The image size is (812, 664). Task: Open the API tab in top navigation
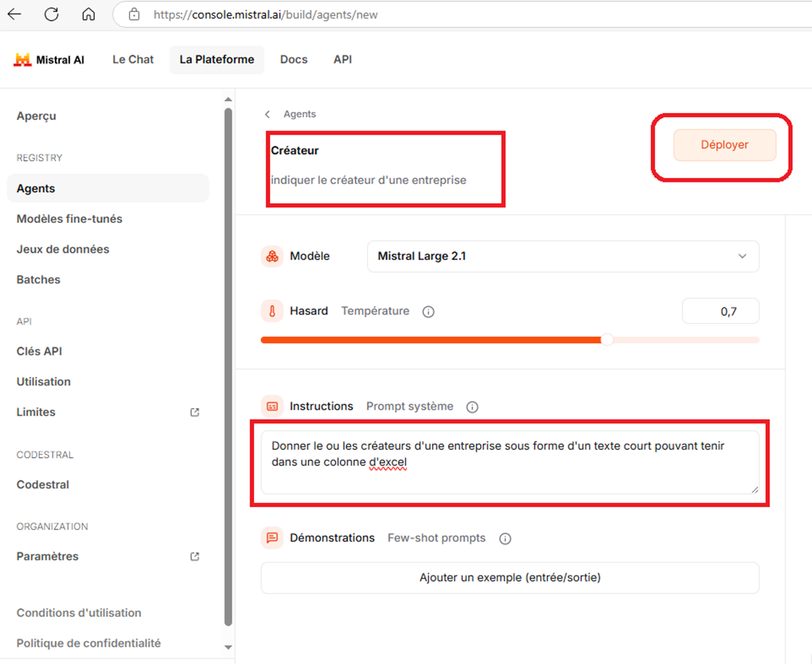click(x=343, y=59)
